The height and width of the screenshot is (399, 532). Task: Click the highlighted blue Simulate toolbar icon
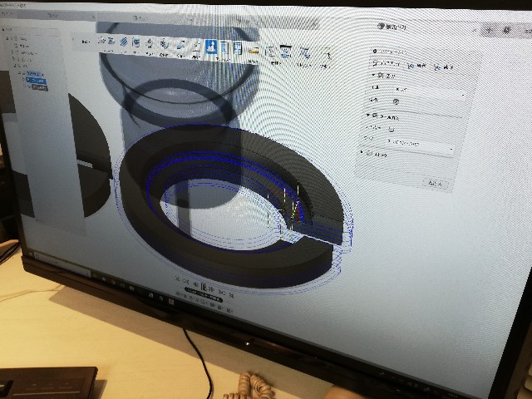(x=211, y=47)
